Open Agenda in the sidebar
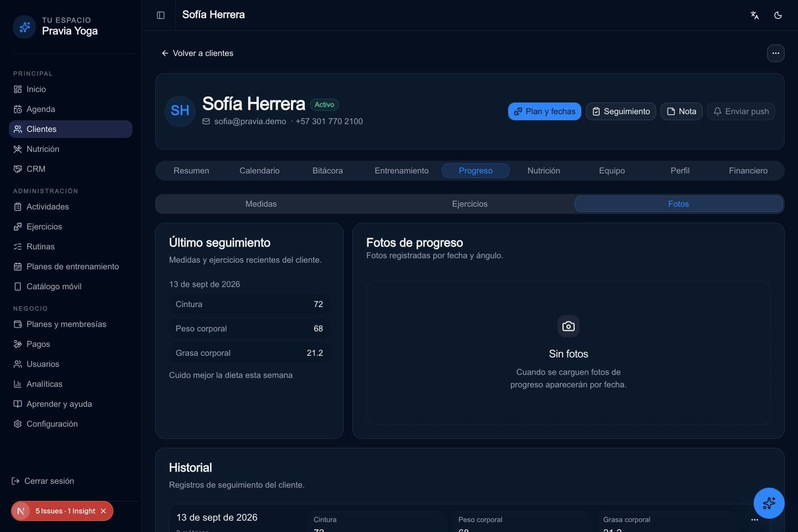Image resolution: width=798 pixels, height=532 pixels. pos(70,109)
